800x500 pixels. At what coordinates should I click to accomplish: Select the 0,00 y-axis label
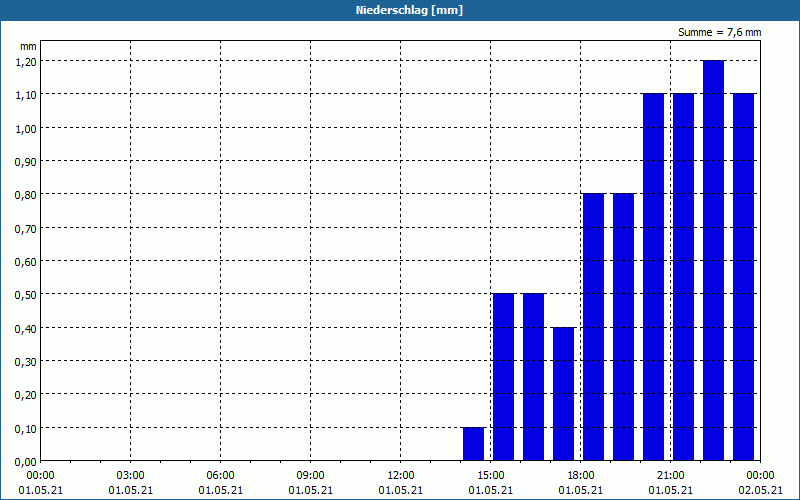[26, 462]
